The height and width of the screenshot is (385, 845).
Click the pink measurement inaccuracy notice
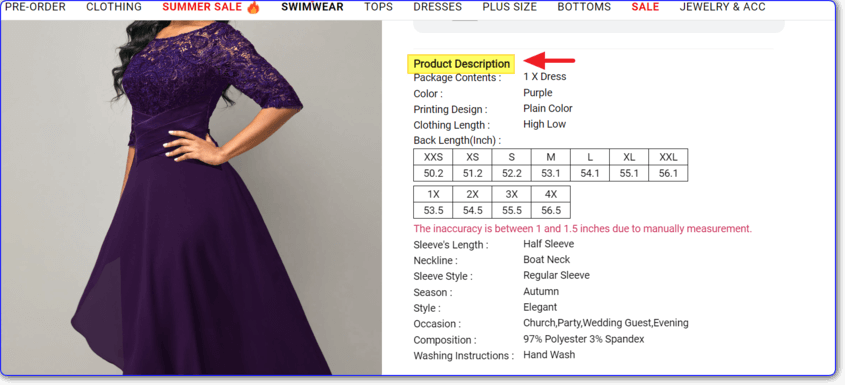583,229
